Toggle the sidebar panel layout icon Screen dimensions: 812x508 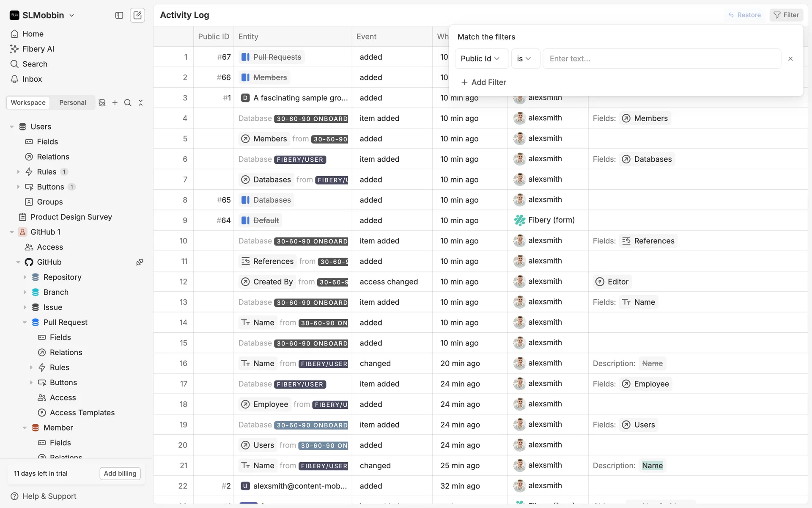click(x=119, y=15)
